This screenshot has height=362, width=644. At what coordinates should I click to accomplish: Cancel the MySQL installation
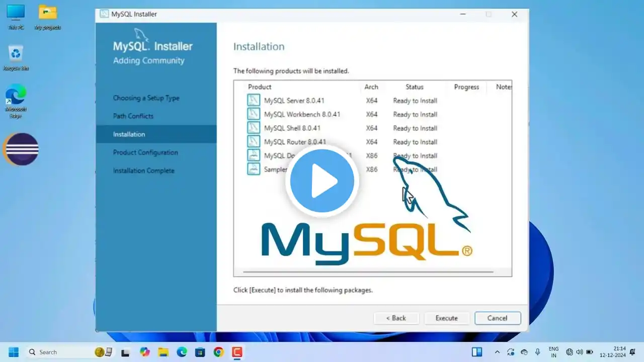pos(498,318)
